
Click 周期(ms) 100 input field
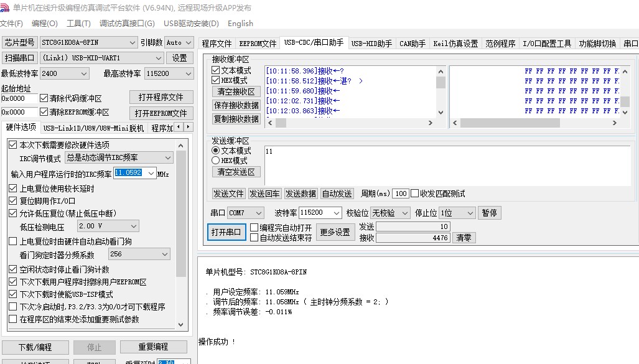click(x=401, y=194)
